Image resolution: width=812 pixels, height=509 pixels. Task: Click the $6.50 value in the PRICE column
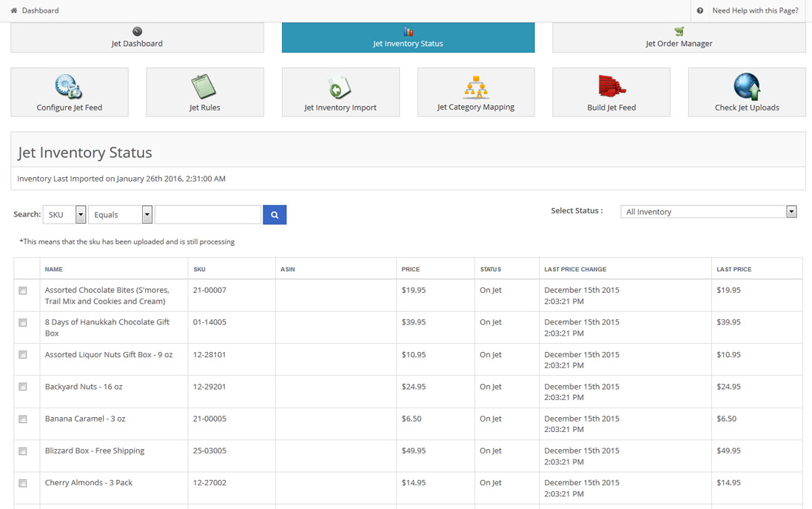point(412,419)
